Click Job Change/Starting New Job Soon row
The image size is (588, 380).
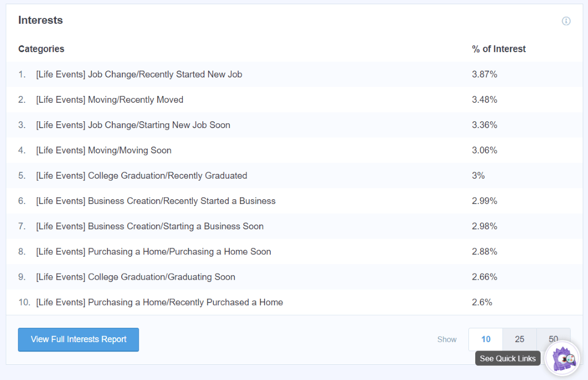133,125
